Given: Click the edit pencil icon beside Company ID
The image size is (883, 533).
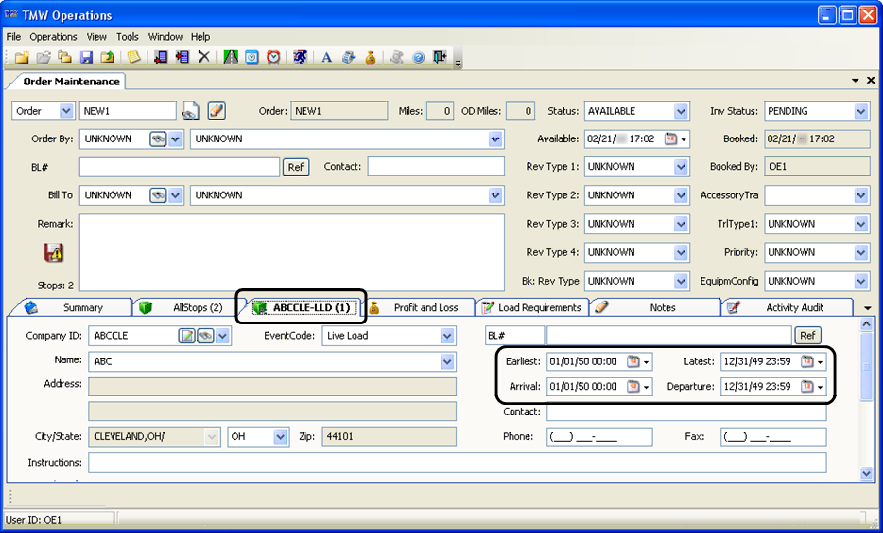Looking at the screenshot, I should (x=186, y=336).
